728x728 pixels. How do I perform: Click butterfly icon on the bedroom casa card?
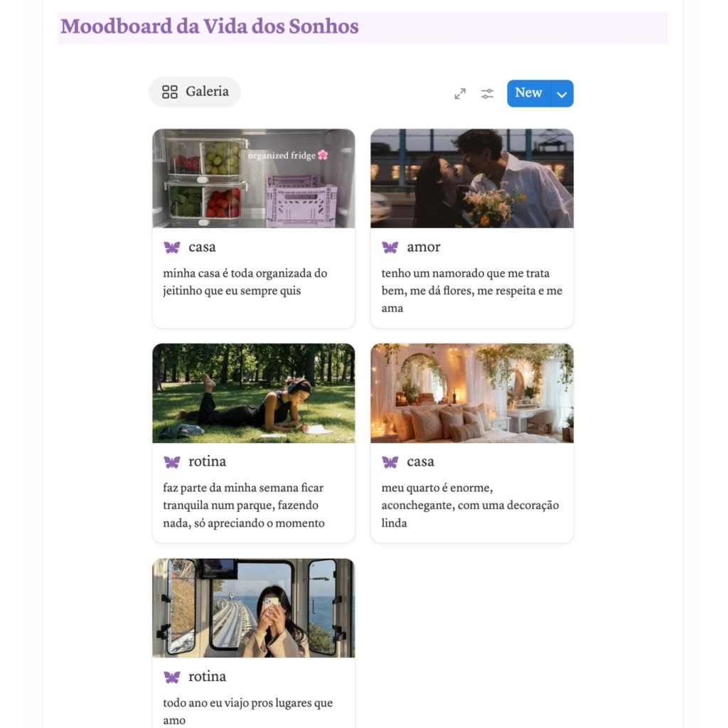tap(390, 462)
